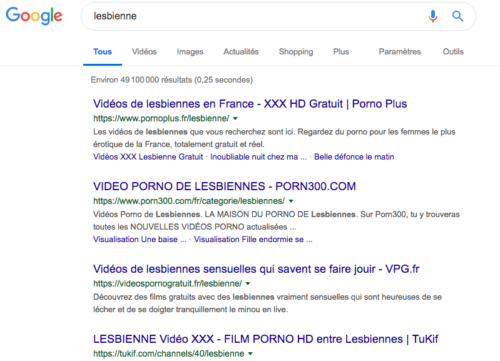Image resolution: width=500 pixels, height=361 pixels.
Task: Click the https://videospornogratuit.fr/lesbienne/ URL text
Action: tap(167, 284)
